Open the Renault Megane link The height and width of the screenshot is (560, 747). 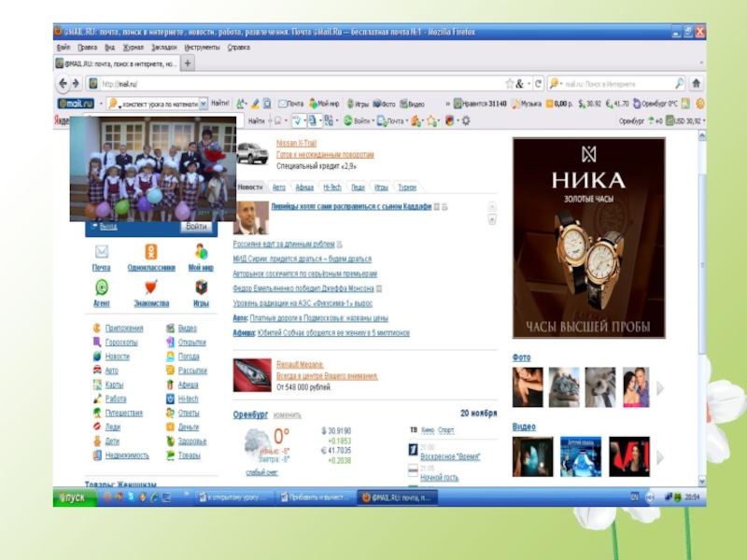pyautogui.click(x=300, y=364)
